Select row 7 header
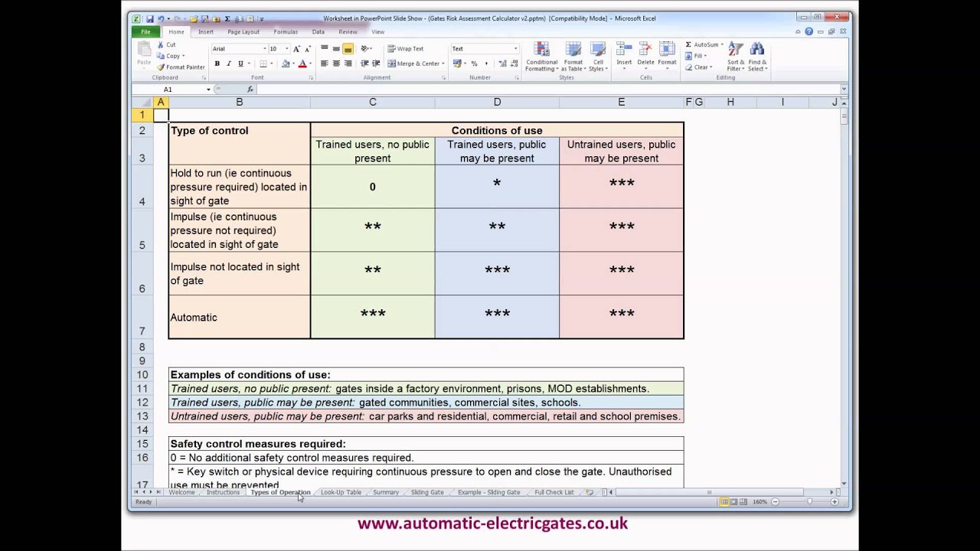The width and height of the screenshot is (980, 551). [142, 318]
